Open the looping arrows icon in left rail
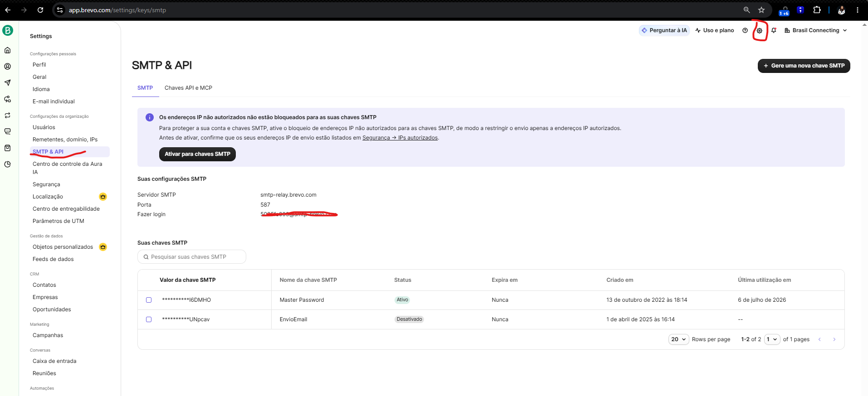 (8, 116)
